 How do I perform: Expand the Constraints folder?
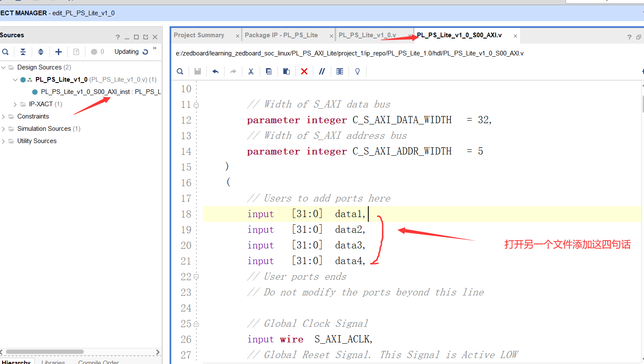3,116
